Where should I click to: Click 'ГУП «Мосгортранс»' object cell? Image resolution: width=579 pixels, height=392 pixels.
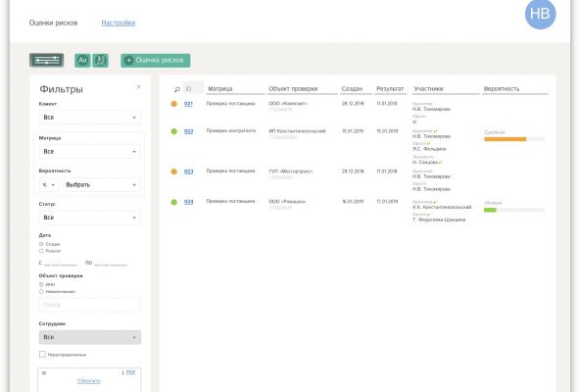point(291,171)
